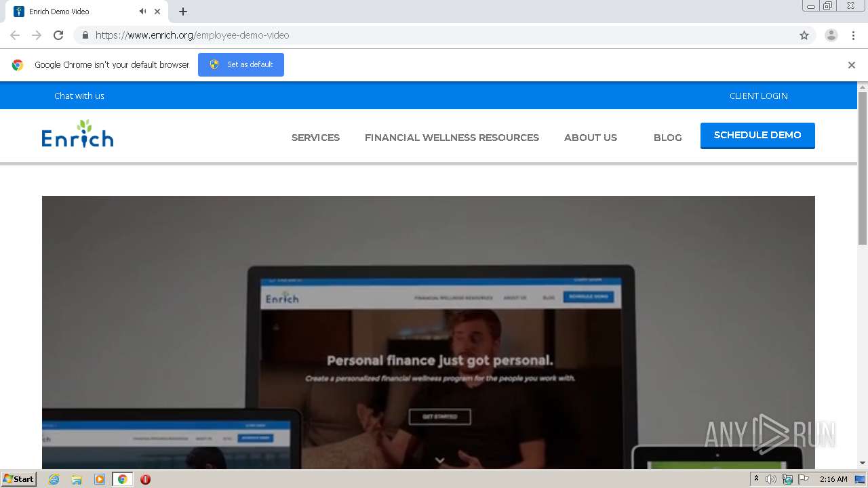The image size is (868, 488).
Task: Dismiss the default browser notification
Action: click(852, 65)
